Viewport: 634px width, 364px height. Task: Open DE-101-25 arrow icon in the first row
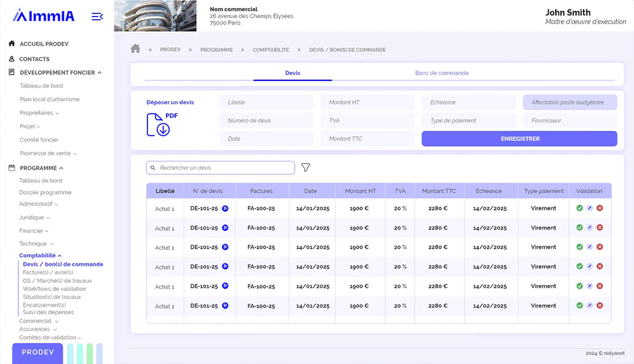coord(225,209)
